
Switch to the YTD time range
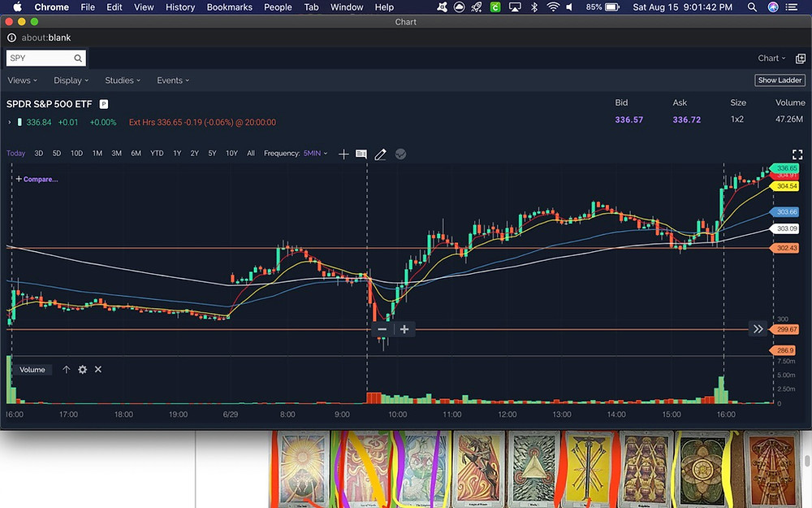coord(157,154)
